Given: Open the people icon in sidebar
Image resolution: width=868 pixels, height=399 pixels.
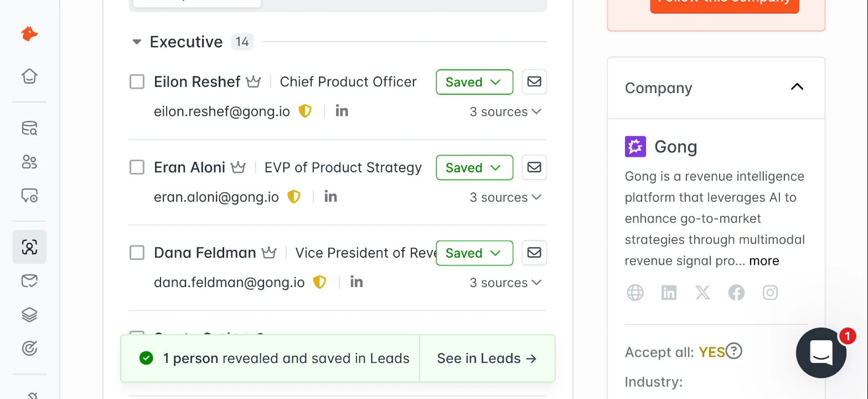Looking at the screenshot, I should pos(29,162).
